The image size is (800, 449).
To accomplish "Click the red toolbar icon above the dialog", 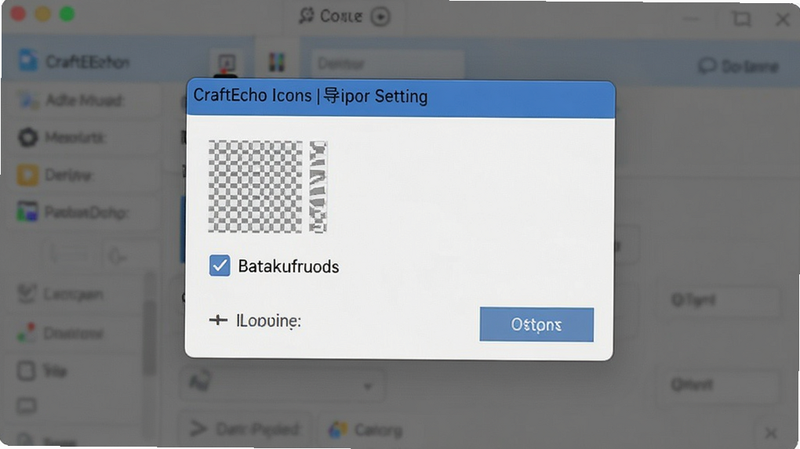I will [227, 63].
